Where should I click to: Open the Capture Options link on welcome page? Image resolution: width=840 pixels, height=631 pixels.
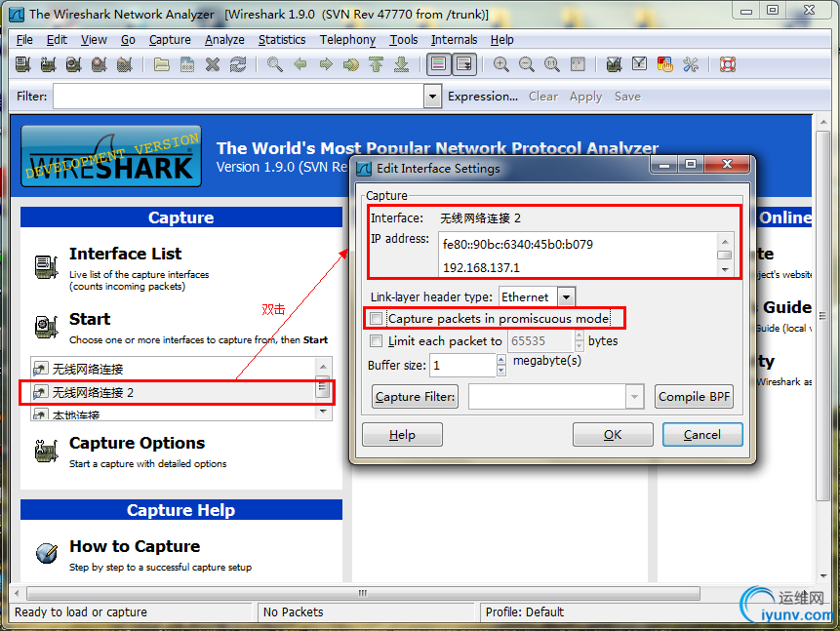(x=138, y=443)
